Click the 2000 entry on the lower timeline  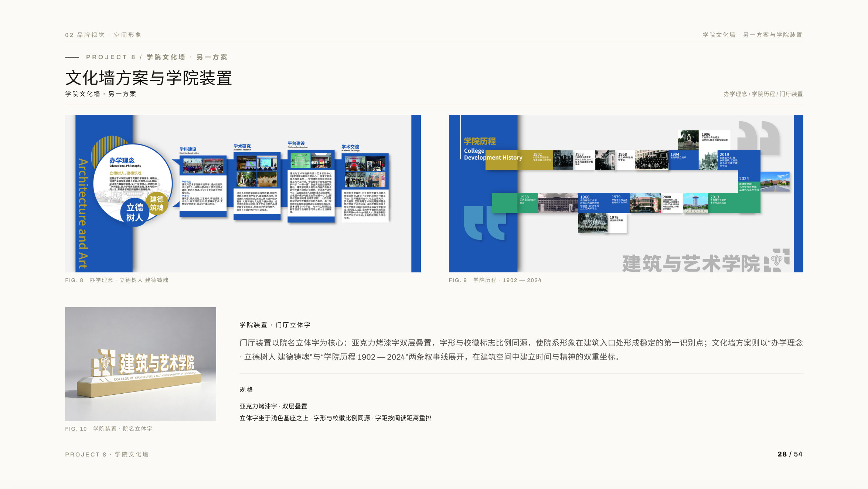point(671,203)
